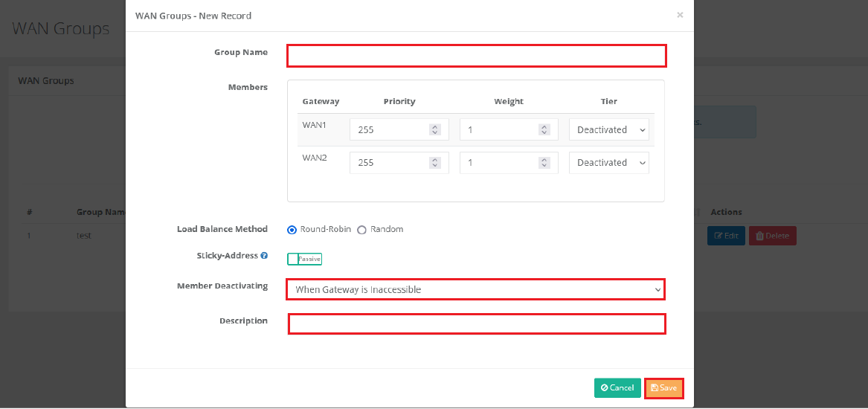Focus the WAN1 Priority number field
868x409 pixels.
[x=388, y=130]
